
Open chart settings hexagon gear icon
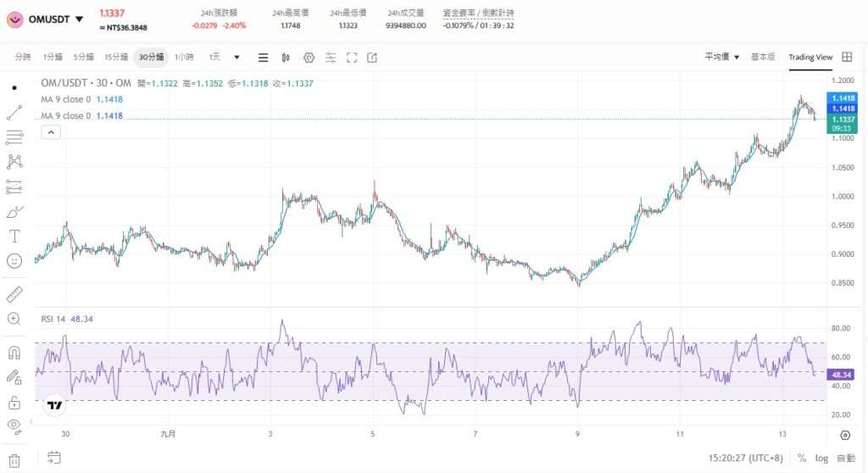click(x=309, y=58)
